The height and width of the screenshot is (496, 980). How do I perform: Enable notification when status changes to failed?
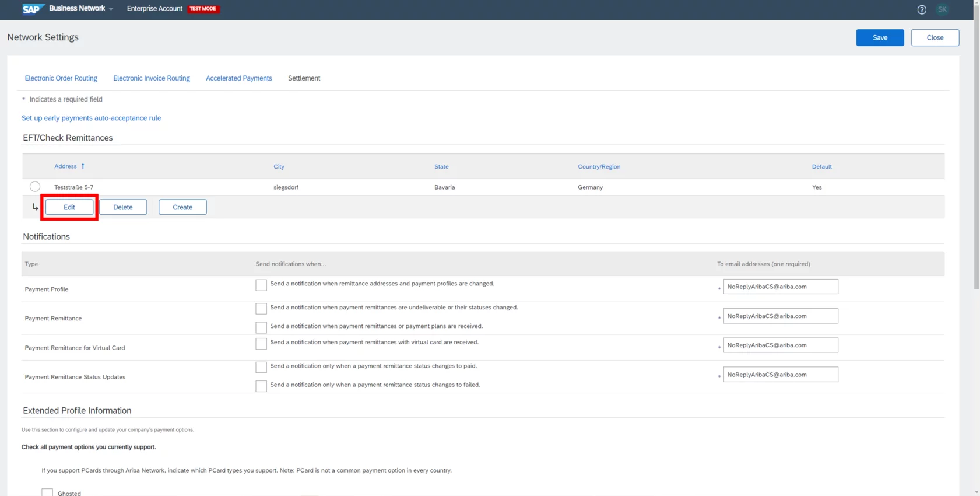[261, 386]
